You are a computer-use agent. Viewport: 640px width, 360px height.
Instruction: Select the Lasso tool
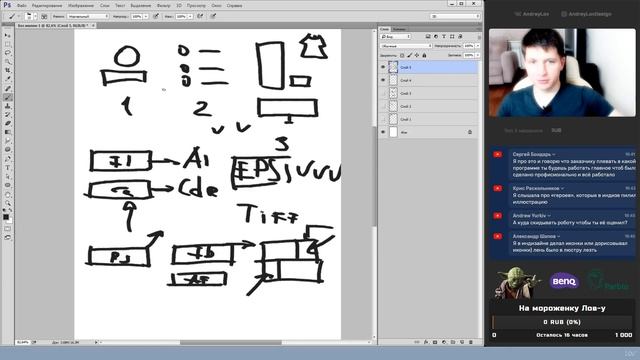click(7, 53)
